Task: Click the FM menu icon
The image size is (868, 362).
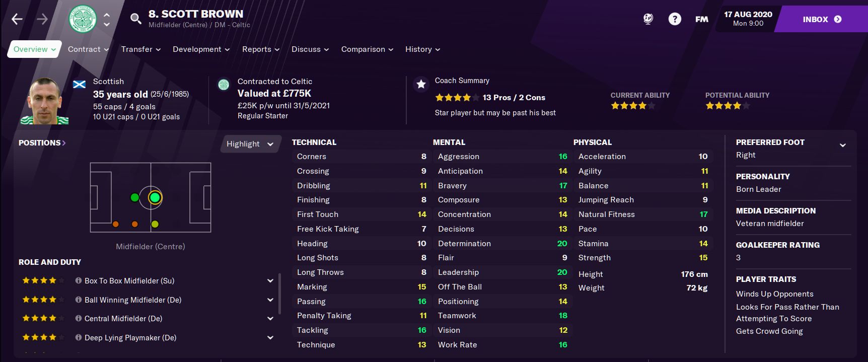Action: pos(701,19)
